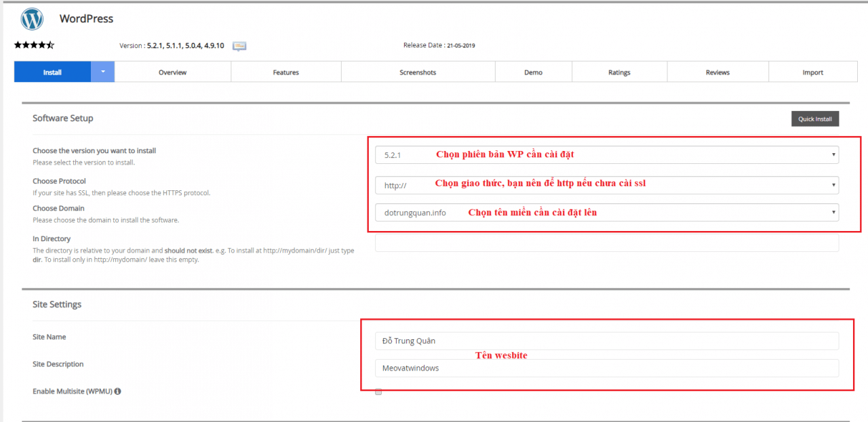Go to the Features tab
This screenshot has height=422, width=868.
pos(286,72)
